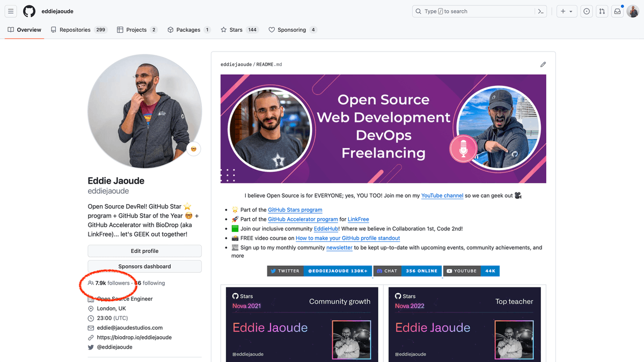Set a status via the emoji badge on the avatar

193,149
